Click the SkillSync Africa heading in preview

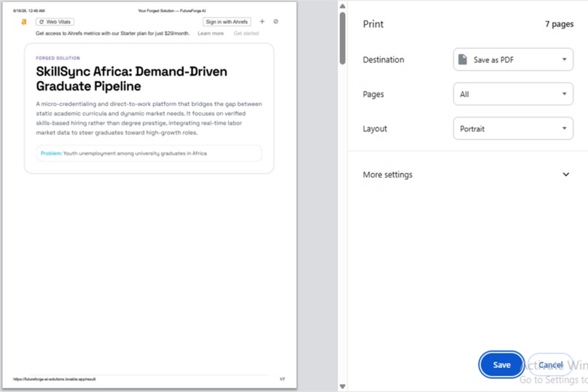(x=131, y=79)
